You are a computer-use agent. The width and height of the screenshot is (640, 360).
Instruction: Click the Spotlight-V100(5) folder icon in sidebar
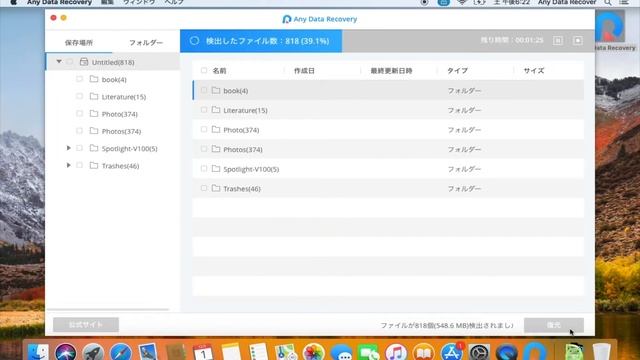click(x=94, y=148)
